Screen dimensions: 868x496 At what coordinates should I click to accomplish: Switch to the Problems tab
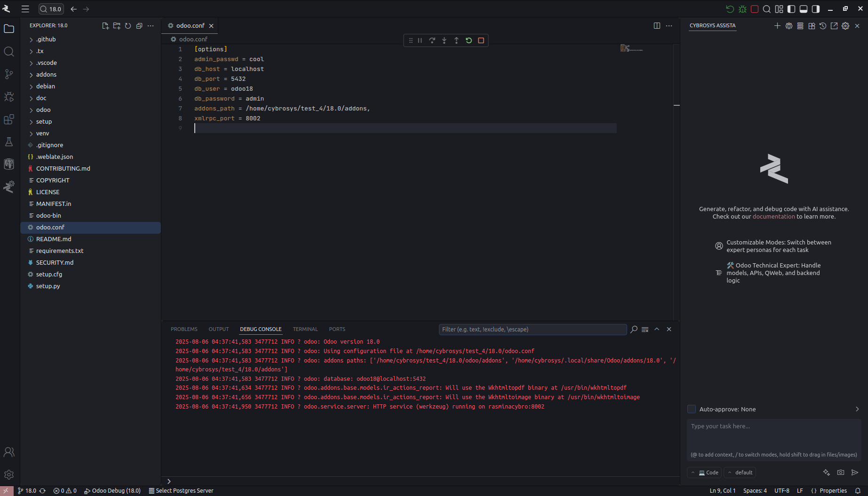coord(184,329)
